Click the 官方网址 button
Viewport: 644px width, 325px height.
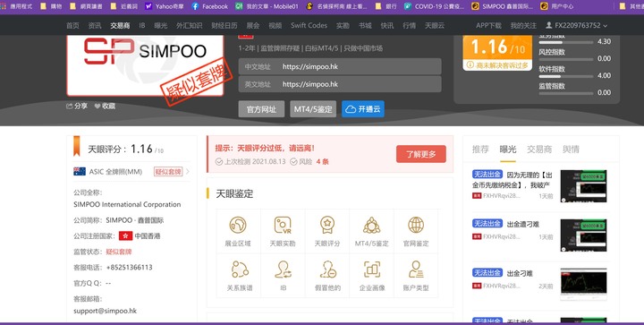coord(261,109)
